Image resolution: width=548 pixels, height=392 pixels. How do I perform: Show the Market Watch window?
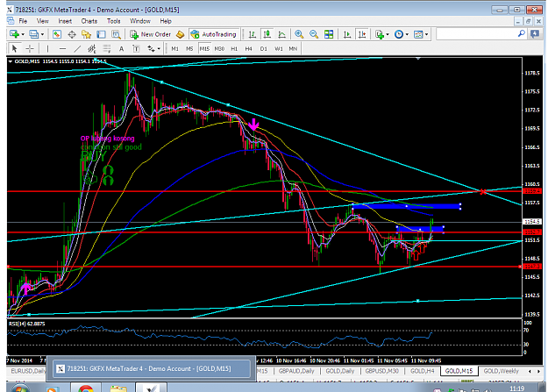[x=57, y=34]
